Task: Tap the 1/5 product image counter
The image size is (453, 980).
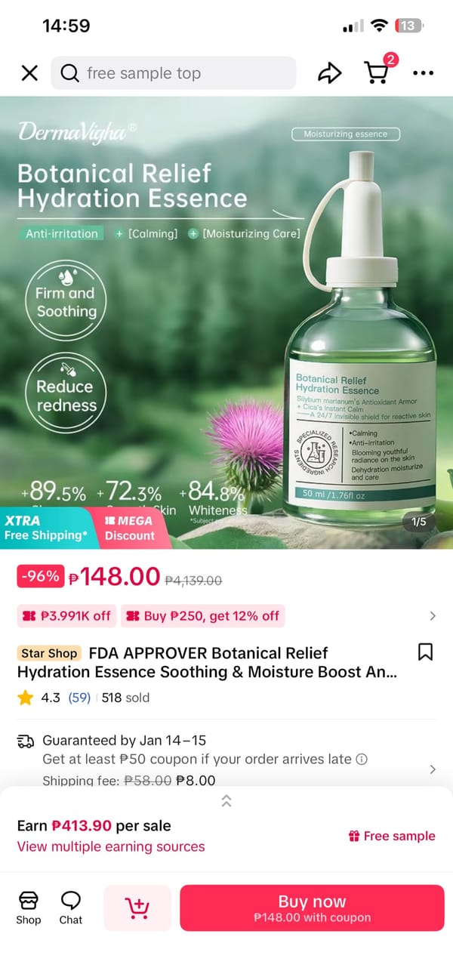Action: [419, 522]
